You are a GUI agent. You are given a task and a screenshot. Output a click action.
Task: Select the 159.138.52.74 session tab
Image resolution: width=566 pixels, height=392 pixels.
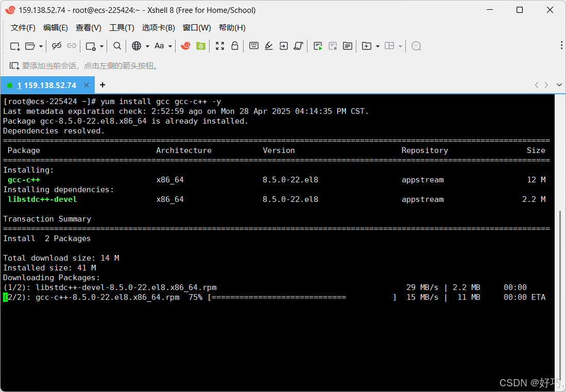point(47,86)
